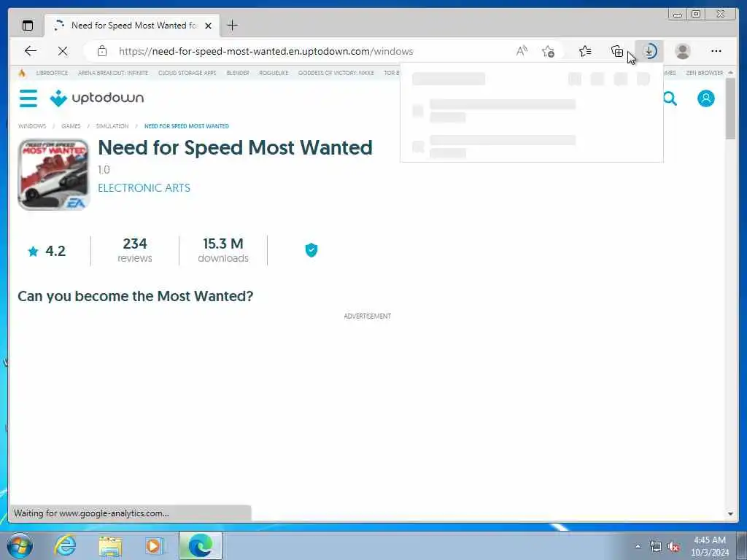This screenshot has height=560, width=747.
Task: Open the Favorites list icon
Action: click(585, 51)
